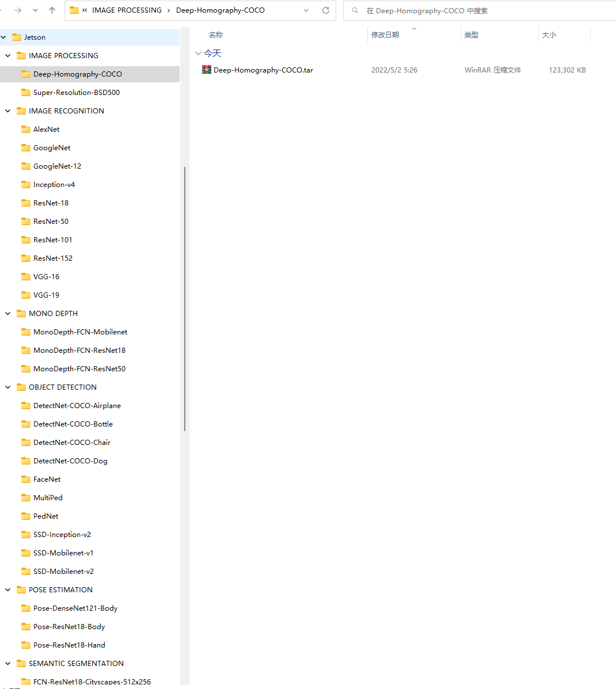This screenshot has width=616, height=689.
Task: Open address bar history dropdown
Action: coord(306,10)
